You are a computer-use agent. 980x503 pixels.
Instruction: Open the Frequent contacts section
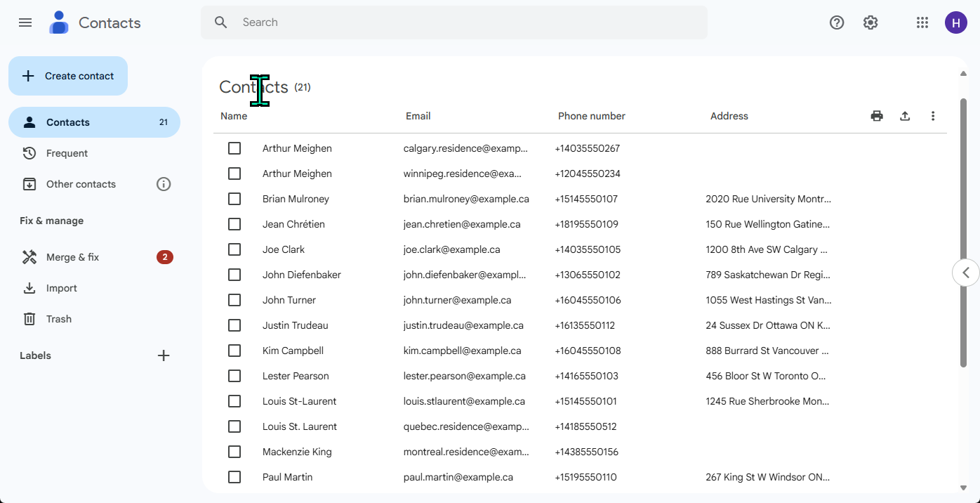click(67, 153)
